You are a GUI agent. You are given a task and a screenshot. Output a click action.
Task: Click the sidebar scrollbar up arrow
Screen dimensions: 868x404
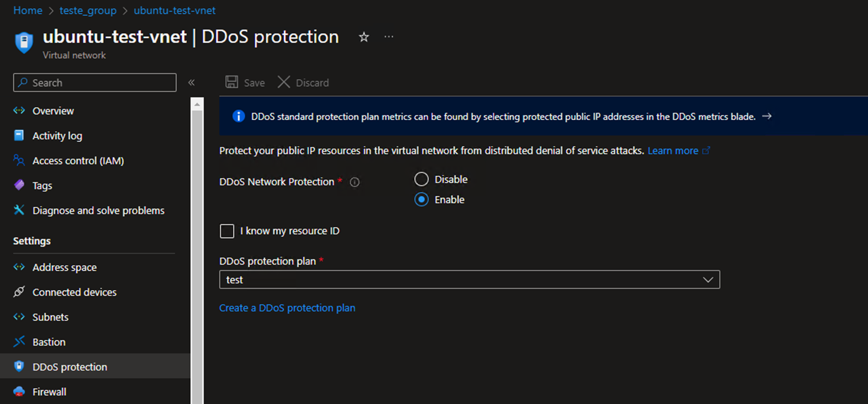pyautogui.click(x=197, y=104)
